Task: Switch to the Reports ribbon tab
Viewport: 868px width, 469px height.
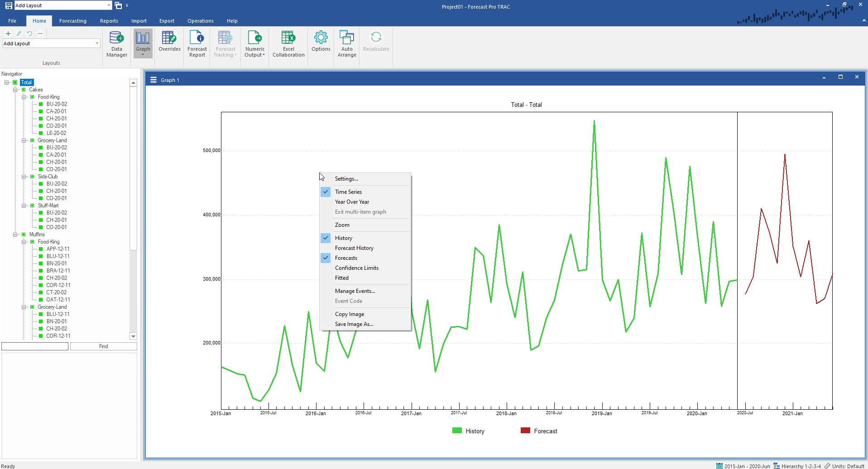Action: (x=109, y=21)
